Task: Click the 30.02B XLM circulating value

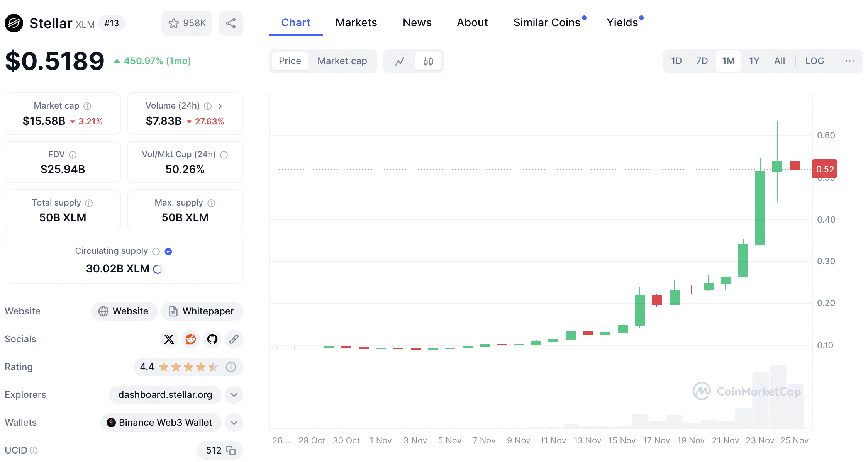Action: (118, 268)
